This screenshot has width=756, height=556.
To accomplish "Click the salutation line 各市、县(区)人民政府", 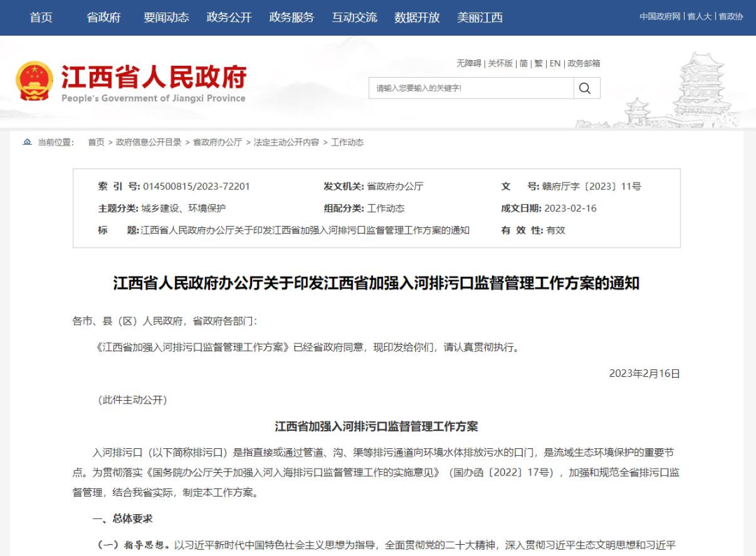I will point(165,322).
